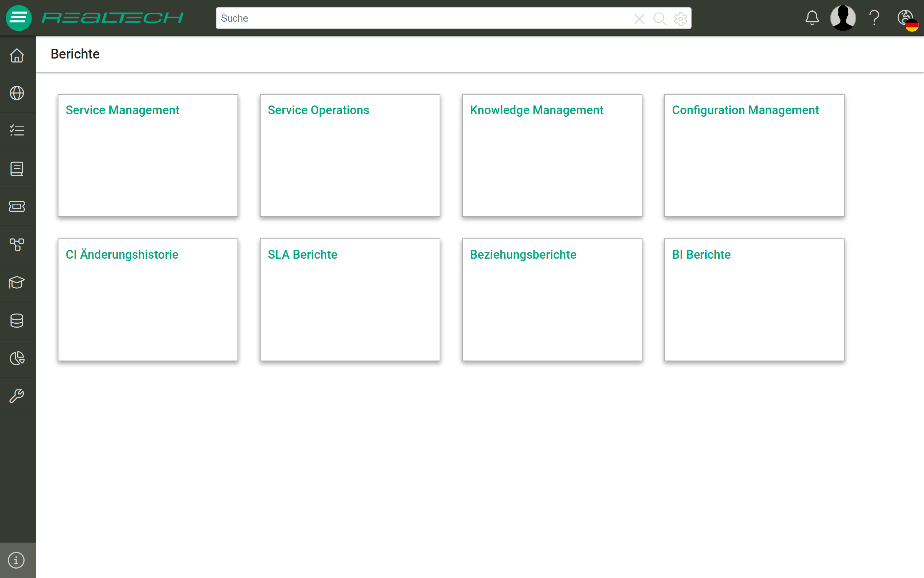Open the Knowledge Management reports card
The image size is (924, 578).
(x=552, y=155)
